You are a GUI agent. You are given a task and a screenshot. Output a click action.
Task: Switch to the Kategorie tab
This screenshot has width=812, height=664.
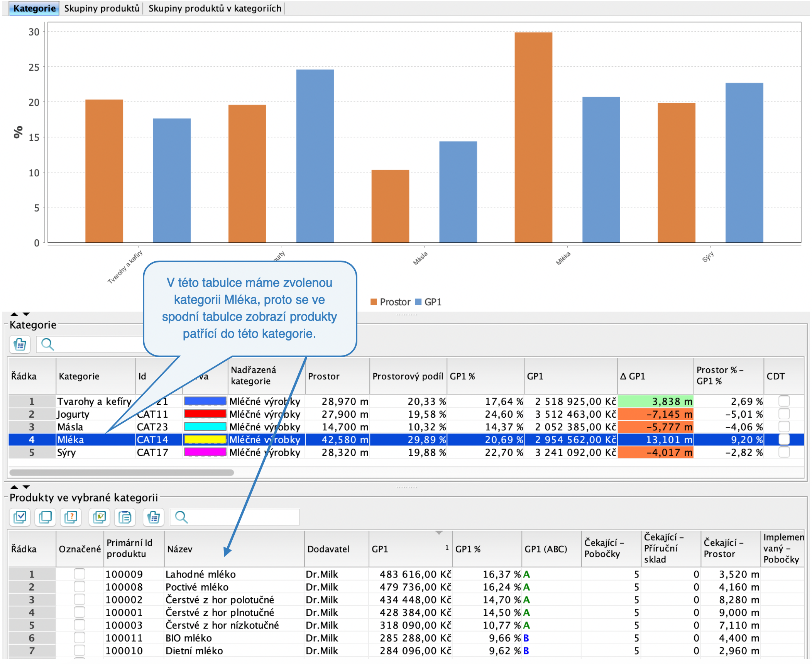click(34, 8)
